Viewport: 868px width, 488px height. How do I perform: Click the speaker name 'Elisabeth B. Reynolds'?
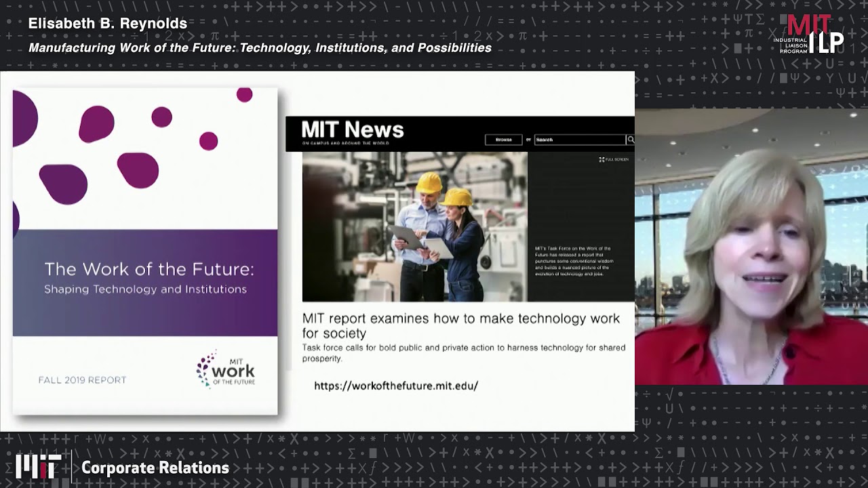pyautogui.click(x=108, y=23)
